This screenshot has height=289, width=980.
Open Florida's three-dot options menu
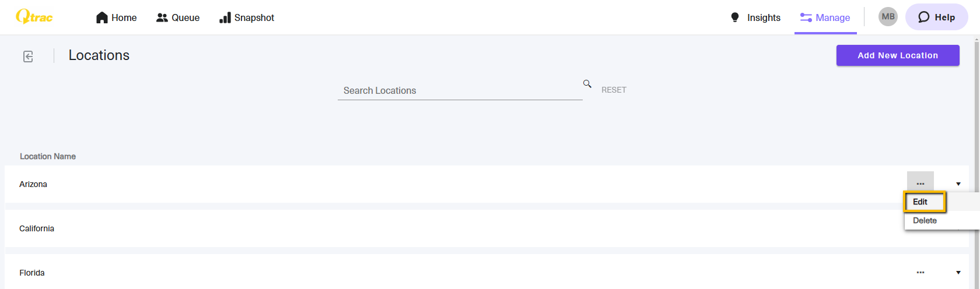(921, 273)
